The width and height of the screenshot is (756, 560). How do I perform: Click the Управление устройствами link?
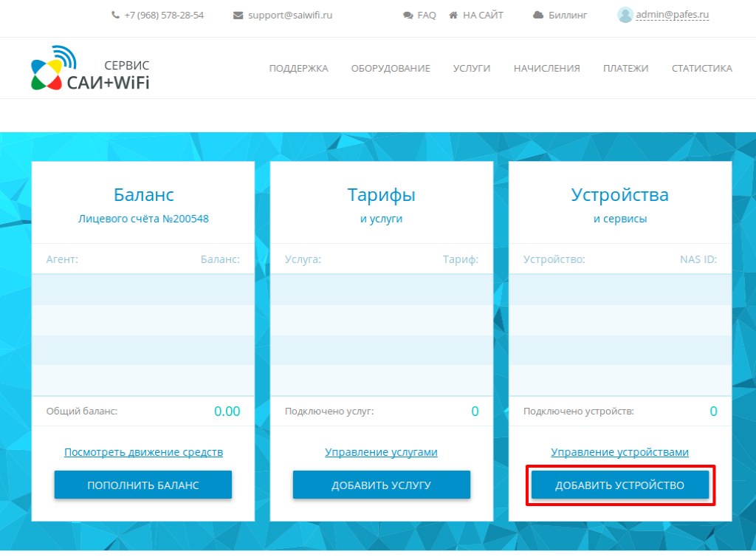tap(619, 452)
